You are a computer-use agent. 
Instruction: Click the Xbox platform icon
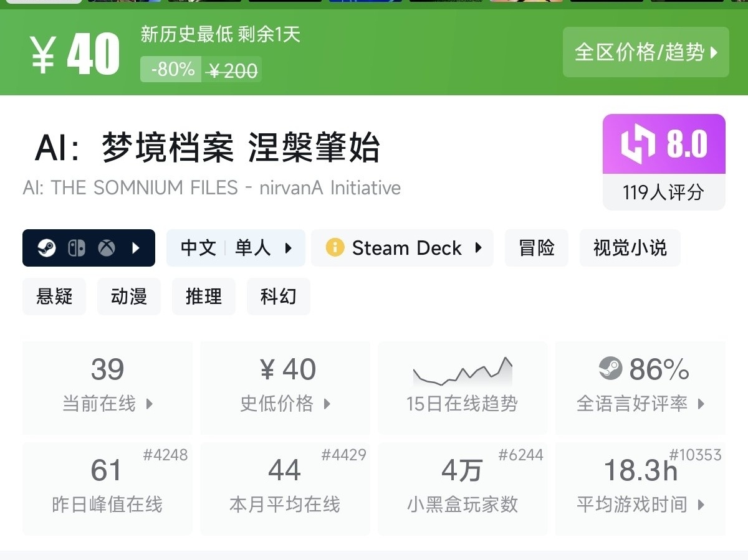107,249
